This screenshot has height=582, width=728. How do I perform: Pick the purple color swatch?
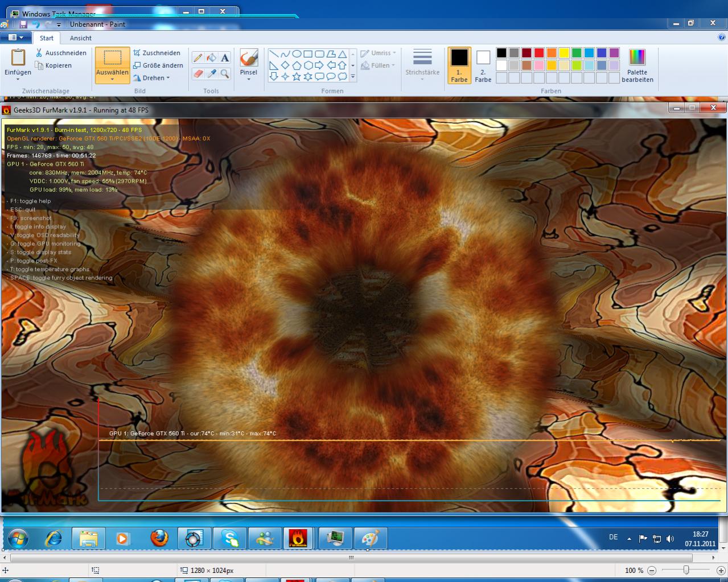[x=614, y=53]
